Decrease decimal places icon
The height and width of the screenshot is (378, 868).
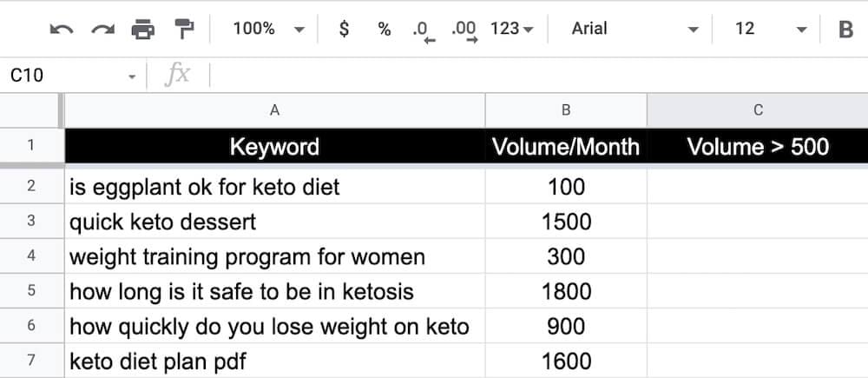pos(424,30)
